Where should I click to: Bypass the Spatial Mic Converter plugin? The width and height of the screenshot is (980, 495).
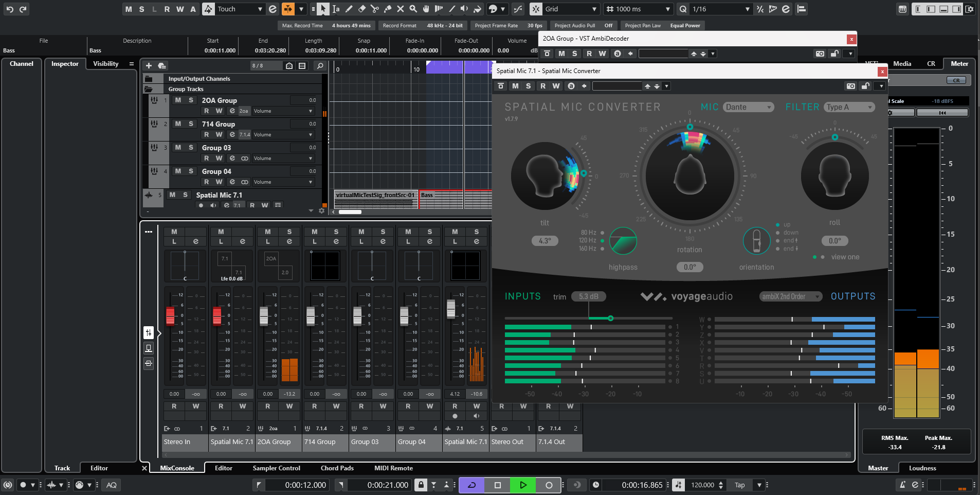point(500,86)
